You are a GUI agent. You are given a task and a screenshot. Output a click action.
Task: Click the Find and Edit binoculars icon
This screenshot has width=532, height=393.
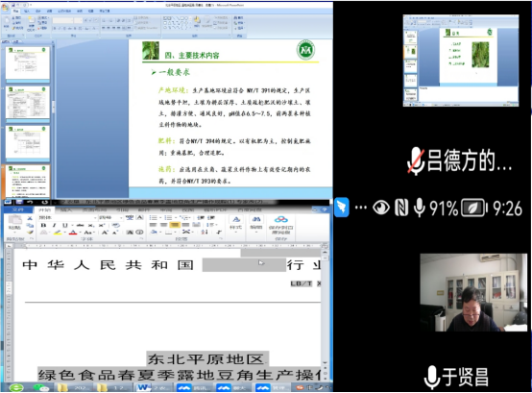256,223
